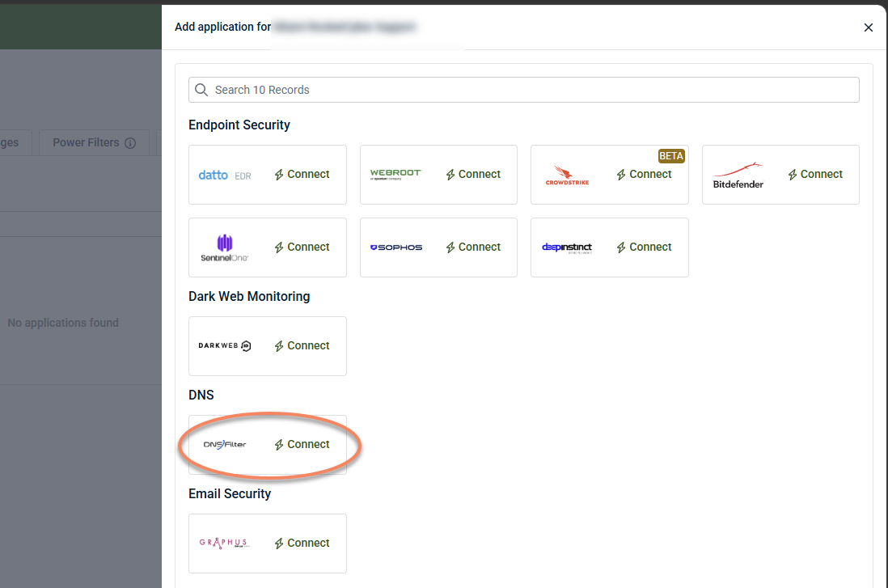Connect the Graphus email security app
This screenshot has width=888, height=588.
302,544
